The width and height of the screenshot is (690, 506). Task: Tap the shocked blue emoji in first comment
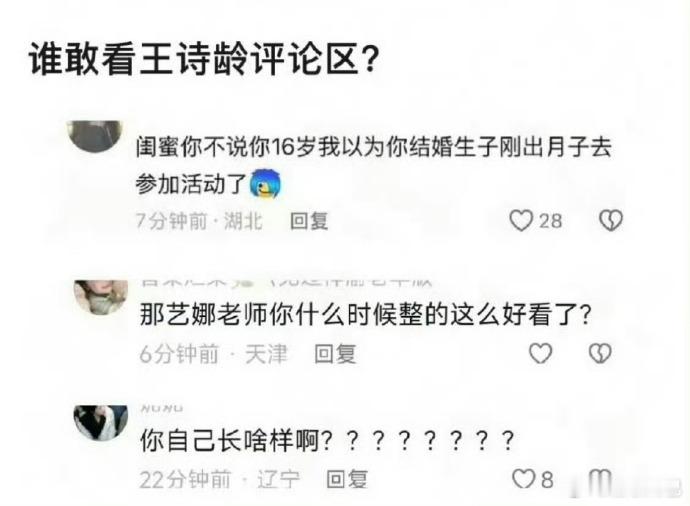(265, 183)
